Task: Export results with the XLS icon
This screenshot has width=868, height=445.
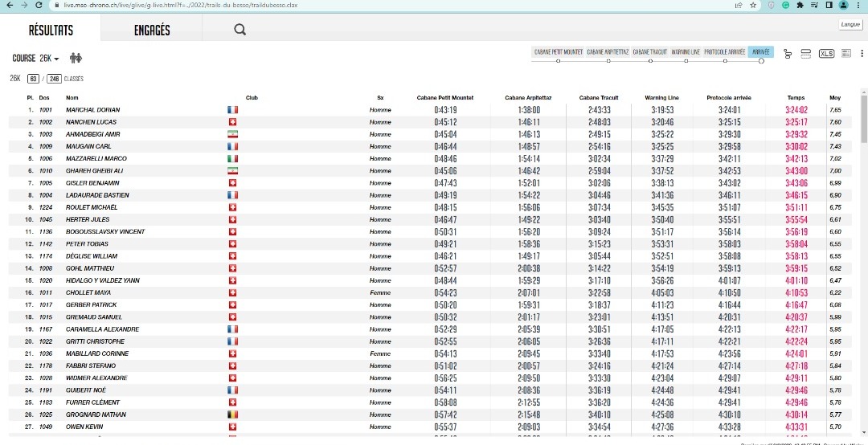Action: click(825, 54)
